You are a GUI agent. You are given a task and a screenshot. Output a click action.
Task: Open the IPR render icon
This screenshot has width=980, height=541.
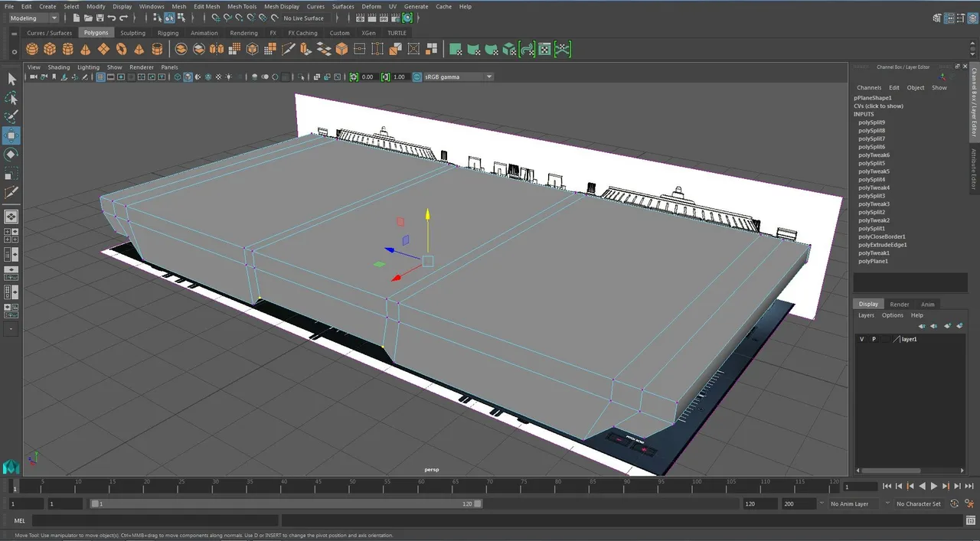(x=384, y=18)
